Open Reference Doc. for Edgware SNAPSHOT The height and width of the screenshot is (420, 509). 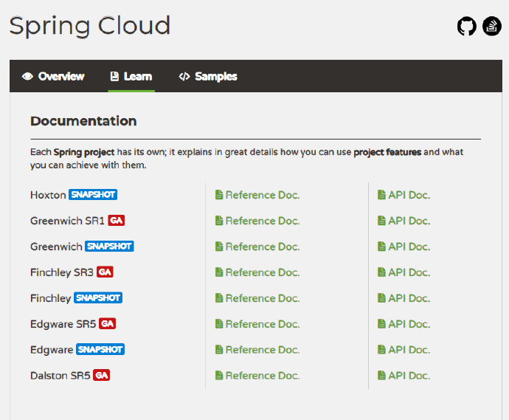click(257, 350)
